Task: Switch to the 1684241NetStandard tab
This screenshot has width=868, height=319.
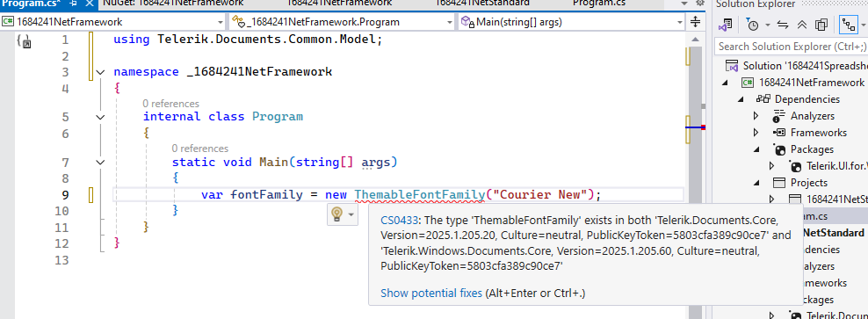Action: tap(482, 4)
